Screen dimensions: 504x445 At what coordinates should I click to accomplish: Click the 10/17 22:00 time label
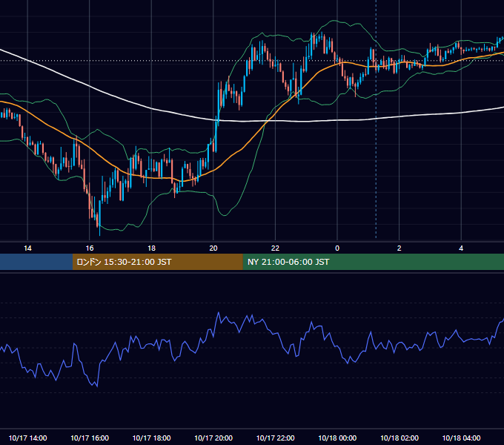tap(275, 438)
